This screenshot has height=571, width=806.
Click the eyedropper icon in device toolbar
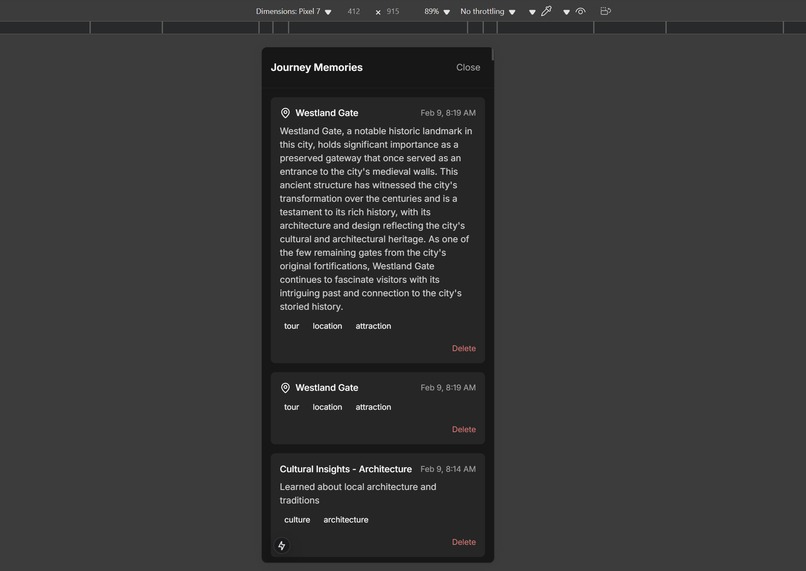pos(546,11)
